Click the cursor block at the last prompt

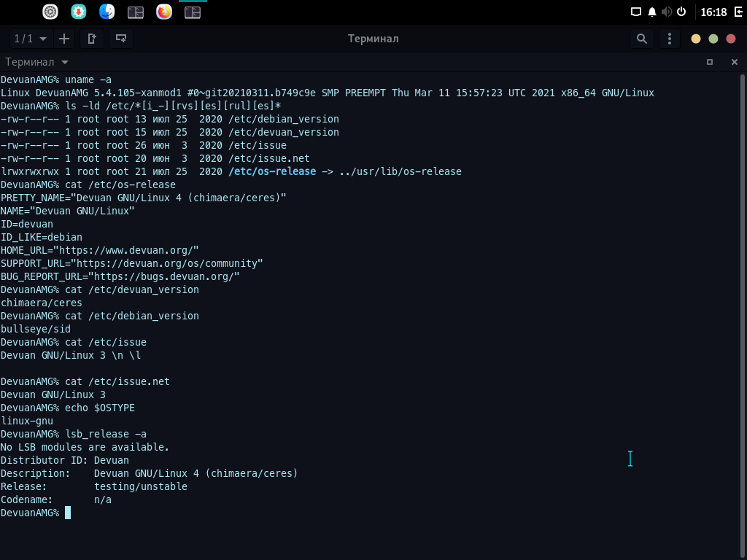(68, 513)
